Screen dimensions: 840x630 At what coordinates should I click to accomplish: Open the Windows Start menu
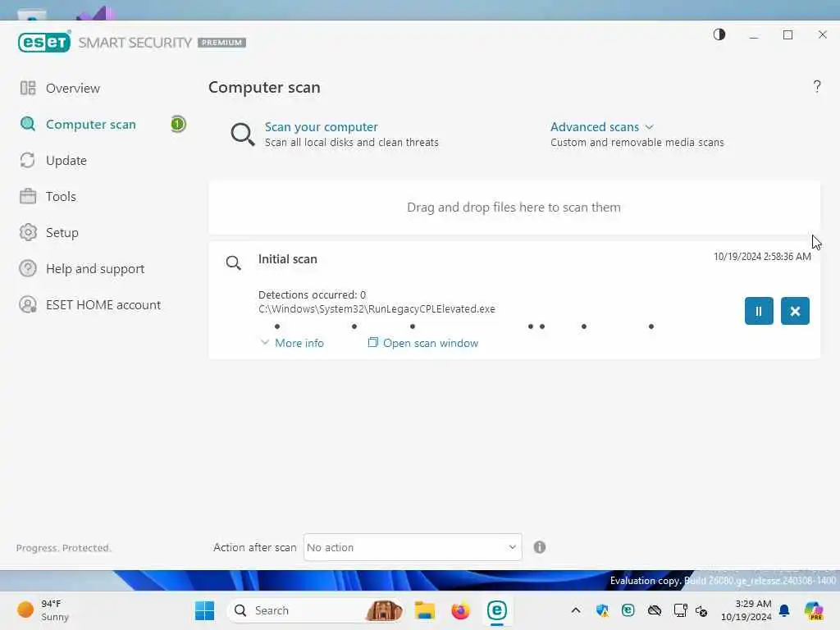pos(204,610)
